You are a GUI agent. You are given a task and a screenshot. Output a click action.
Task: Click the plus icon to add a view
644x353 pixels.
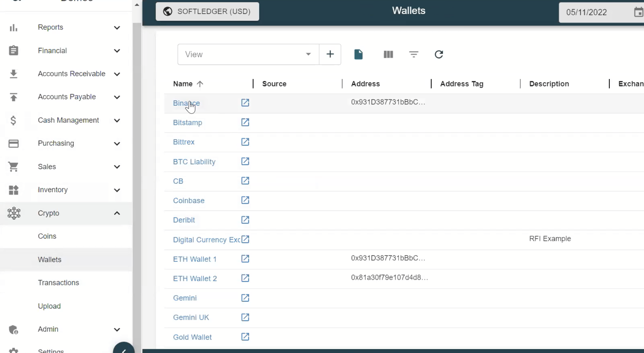pos(330,54)
